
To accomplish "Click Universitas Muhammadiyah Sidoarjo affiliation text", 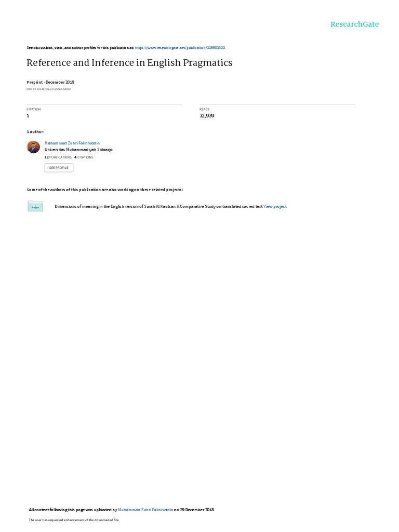I will click(x=78, y=150).
